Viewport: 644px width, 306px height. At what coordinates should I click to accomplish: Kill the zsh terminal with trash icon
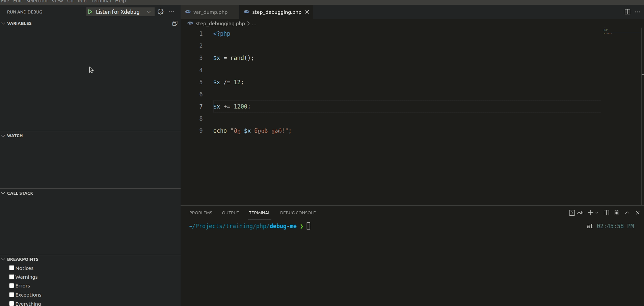coord(616,213)
